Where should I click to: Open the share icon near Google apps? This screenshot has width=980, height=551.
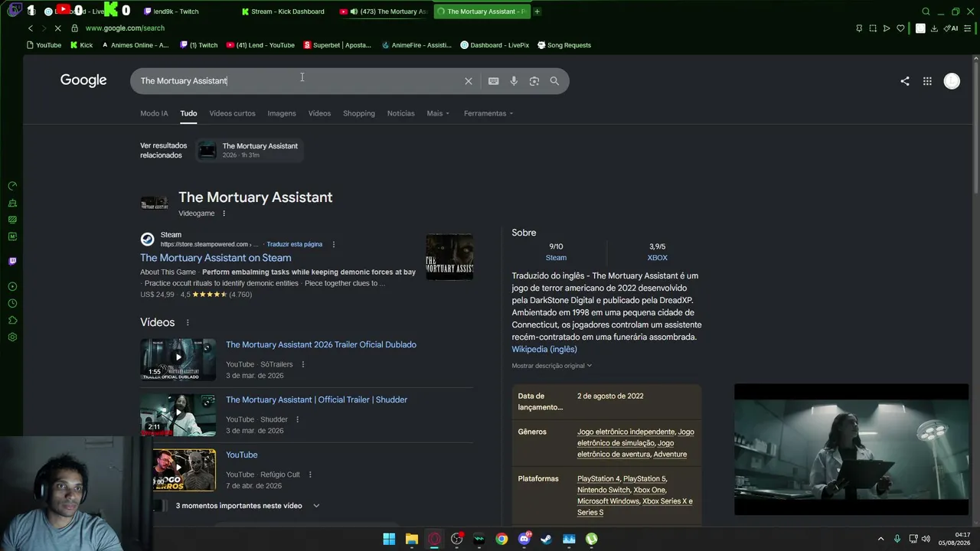click(x=905, y=81)
